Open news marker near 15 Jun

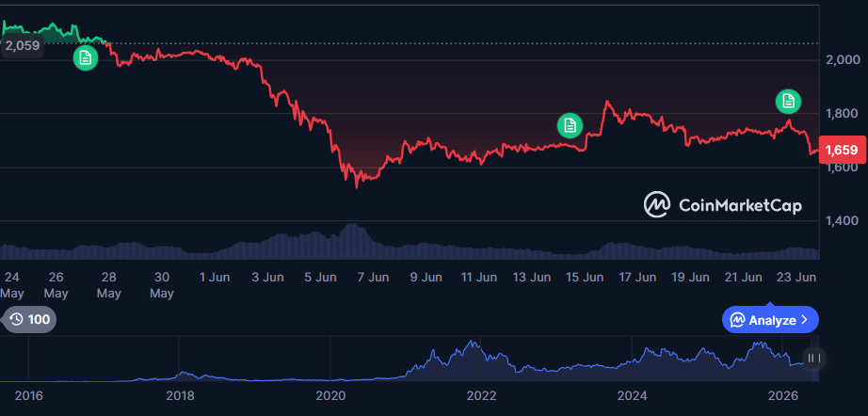pyautogui.click(x=570, y=125)
